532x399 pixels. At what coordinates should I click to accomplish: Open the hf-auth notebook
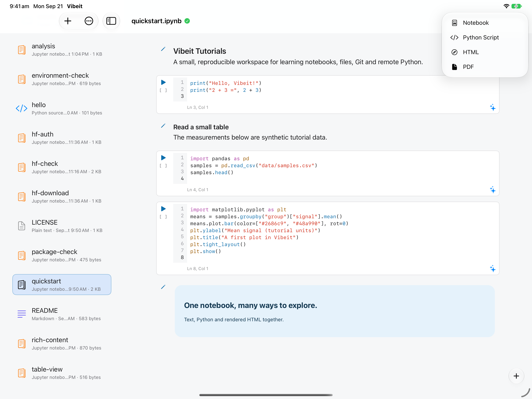point(62,138)
